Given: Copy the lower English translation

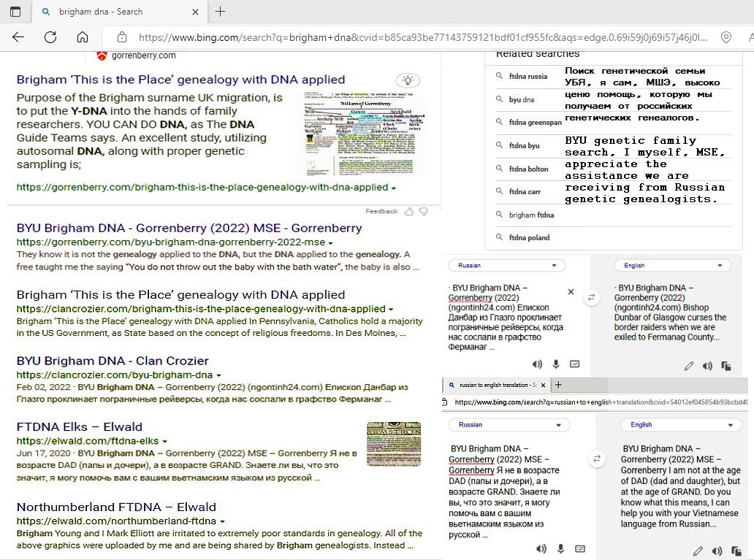Looking at the screenshot, I should click(x=736, y=551).
